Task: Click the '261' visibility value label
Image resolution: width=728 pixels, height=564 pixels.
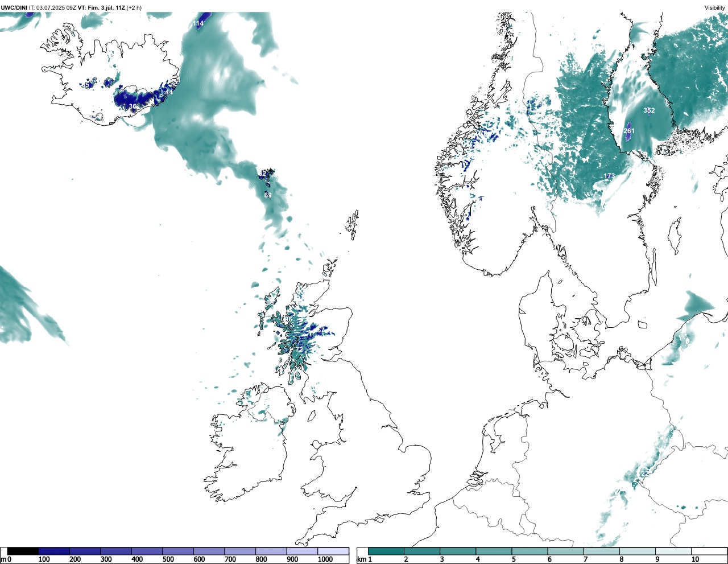Action: pyautogui.click(x=628, y=131)
